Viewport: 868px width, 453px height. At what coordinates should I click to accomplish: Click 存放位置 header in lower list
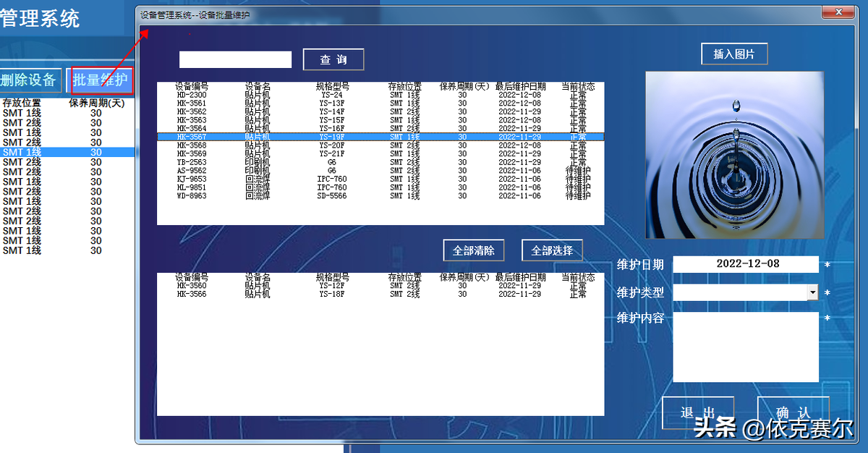coord(405,278)
